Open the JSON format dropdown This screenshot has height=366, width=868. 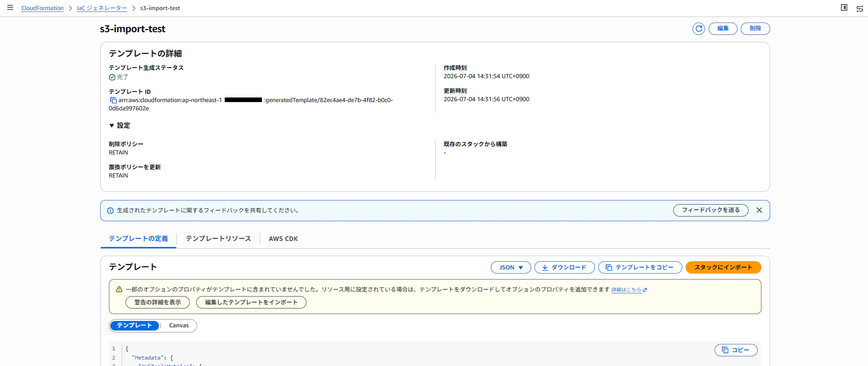[x=511, y=268]
